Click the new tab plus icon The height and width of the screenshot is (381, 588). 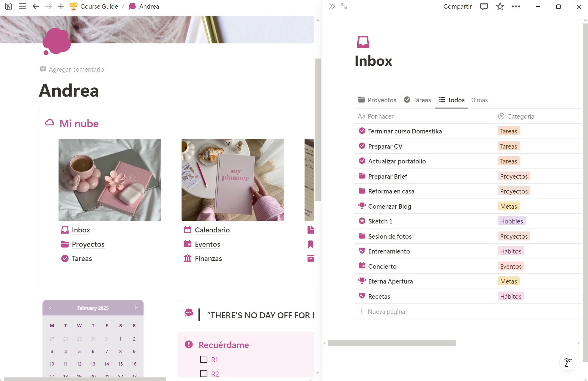coord(61,6)
